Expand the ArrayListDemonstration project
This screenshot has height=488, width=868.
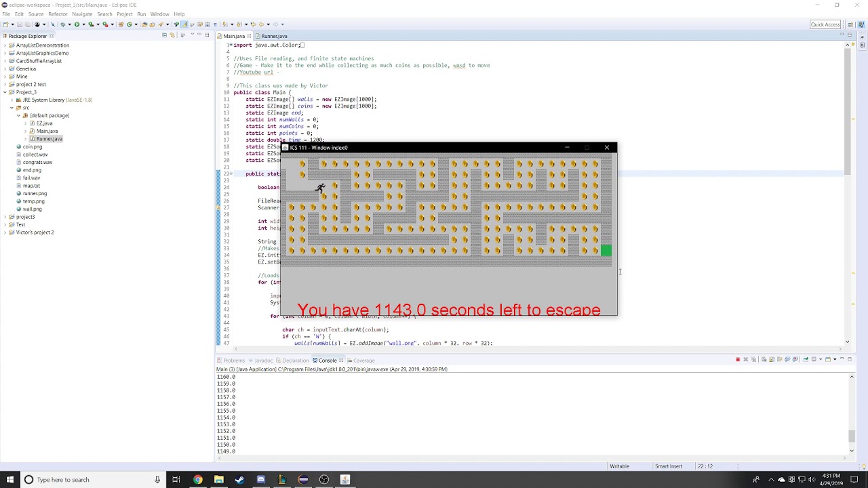[x=5, y=45]
